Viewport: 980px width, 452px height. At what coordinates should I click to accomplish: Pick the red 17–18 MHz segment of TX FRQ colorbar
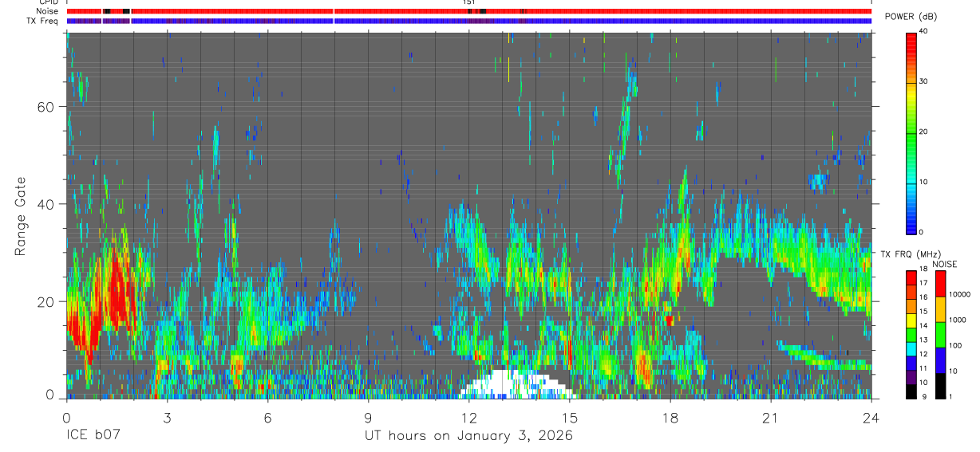(x=911, y=277)
